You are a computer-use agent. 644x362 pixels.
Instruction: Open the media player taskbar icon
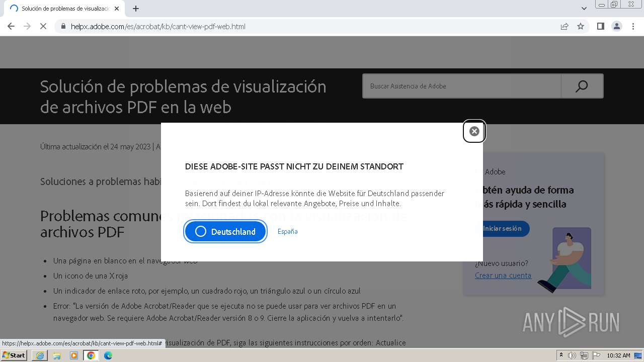tap(74, 355)
